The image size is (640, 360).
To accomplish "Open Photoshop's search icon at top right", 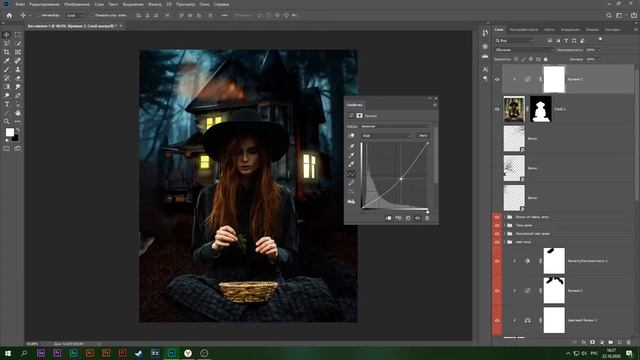I will (609, 16).
